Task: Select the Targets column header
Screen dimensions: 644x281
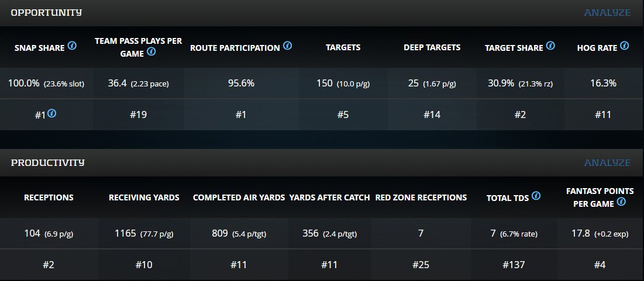Action: click(343, 47)
